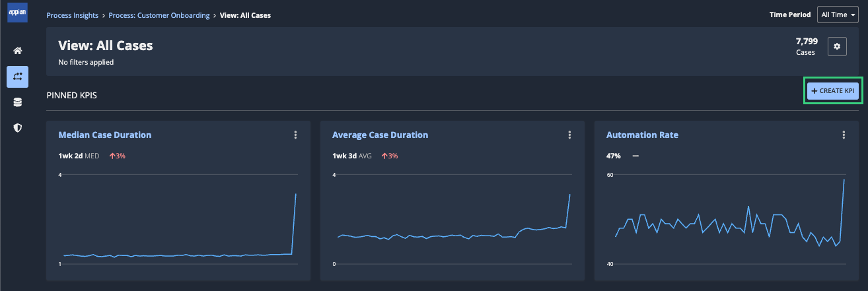Open the Median Case Duration KPI title

point(105,135)
